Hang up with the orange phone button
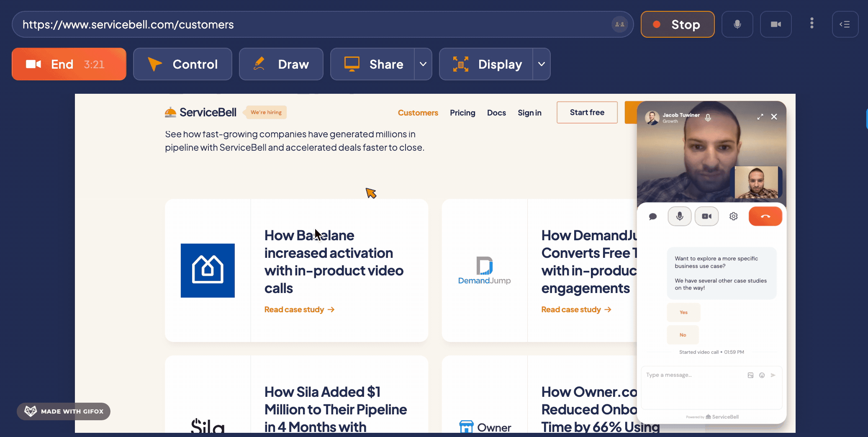This screenshot has width=868, height=437. tap(765, 216)
